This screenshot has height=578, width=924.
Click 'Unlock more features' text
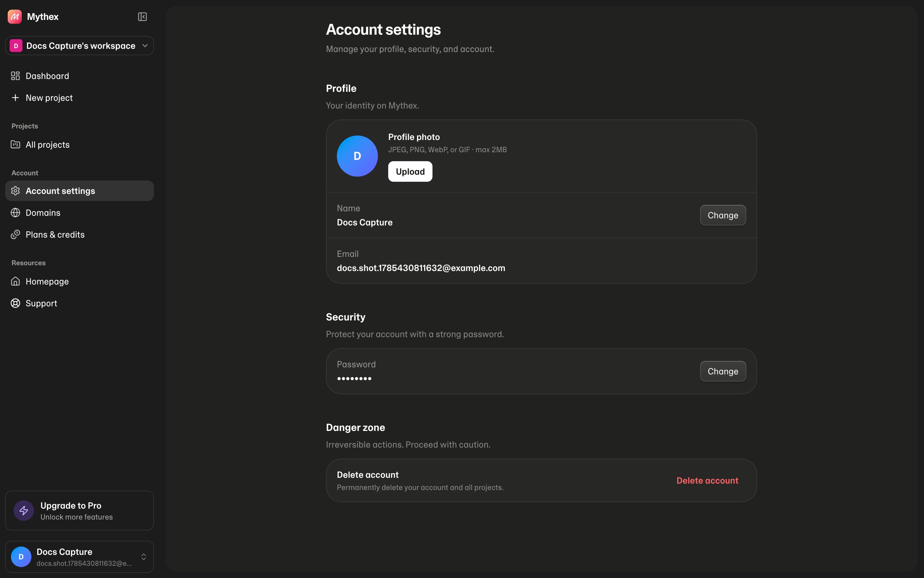(77, 517)
